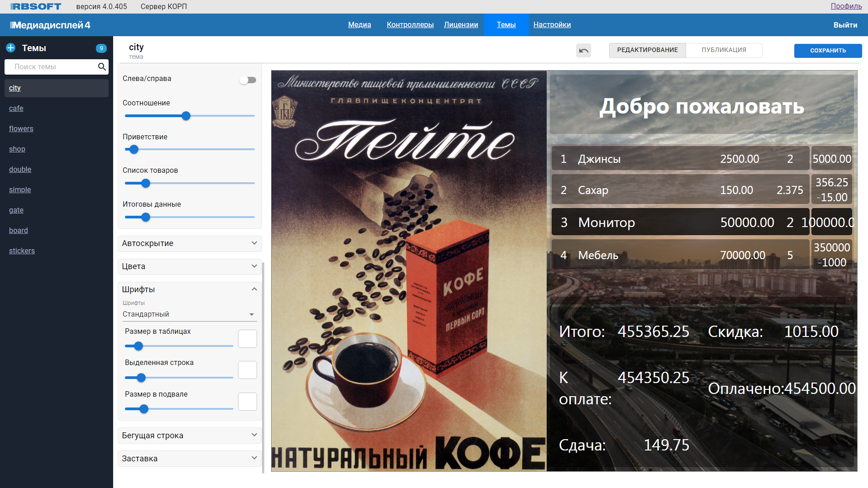Click the search magnifier icon
The height and width of the screenshot is (488, 868).
tap(102, 67)
